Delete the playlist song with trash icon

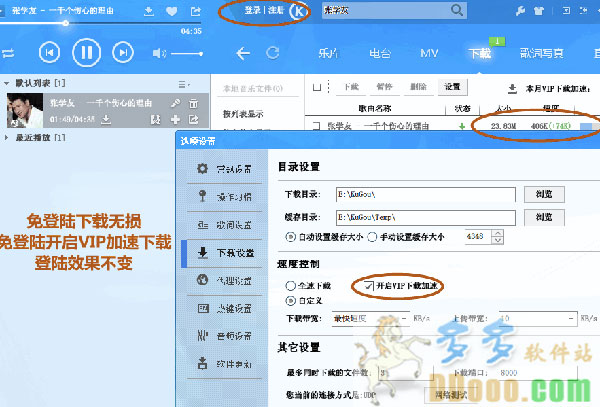(x=194, y=103)
